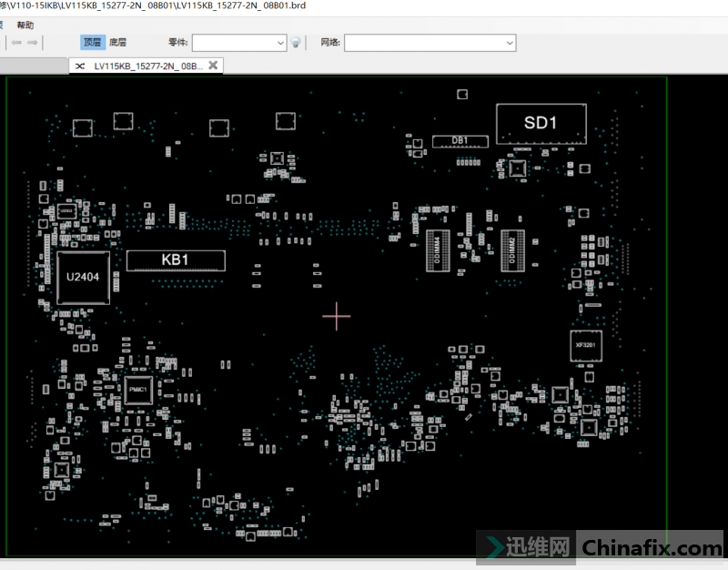The image size is (728, 570).
Task: Click the forward arrow navigation icon
Action: (33, 43)
